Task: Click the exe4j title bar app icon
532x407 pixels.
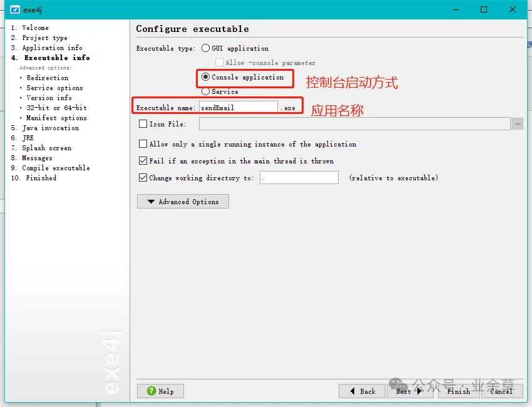Action: (15, 9)
